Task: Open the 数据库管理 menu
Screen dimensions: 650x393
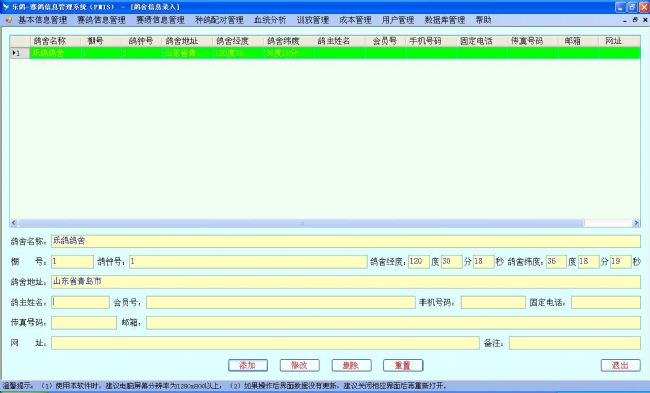Action: click(x=445, y=19)
